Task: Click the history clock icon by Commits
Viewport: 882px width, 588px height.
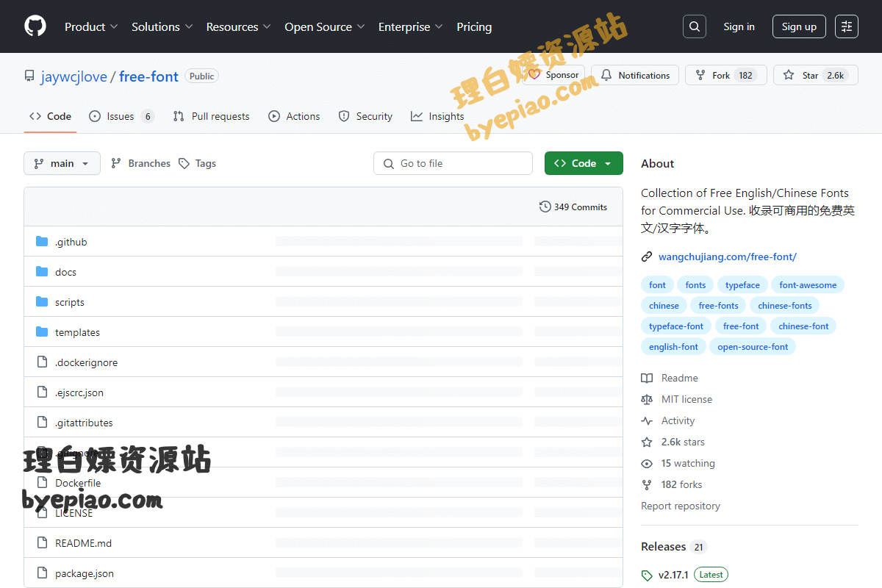Action: (545, 207)
